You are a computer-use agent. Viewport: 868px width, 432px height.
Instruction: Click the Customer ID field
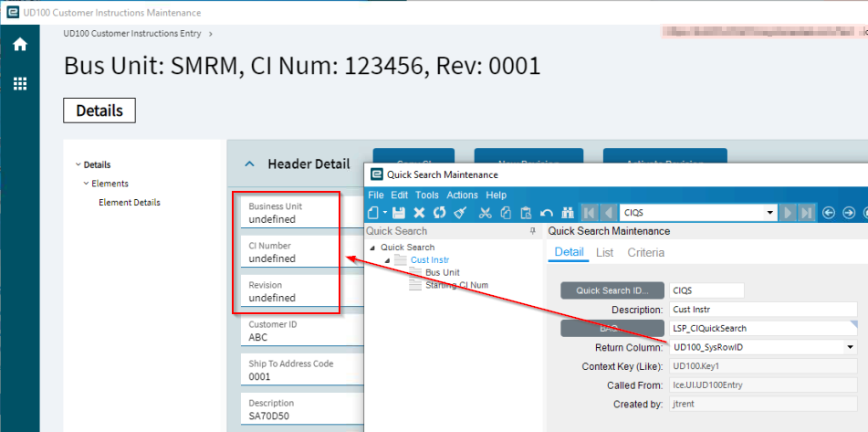pyautogui.click(x=302, y=331)
